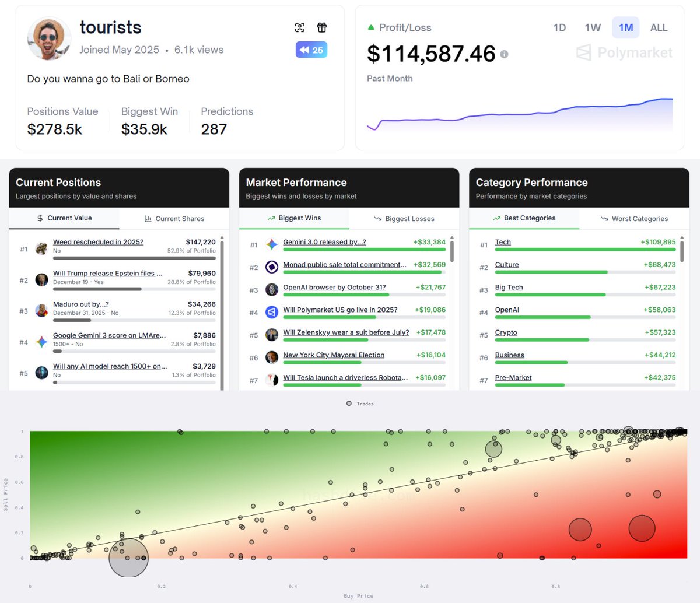The image size is (700, 603).
Task: Select the 1M time range
Action: tap(626, 27)
